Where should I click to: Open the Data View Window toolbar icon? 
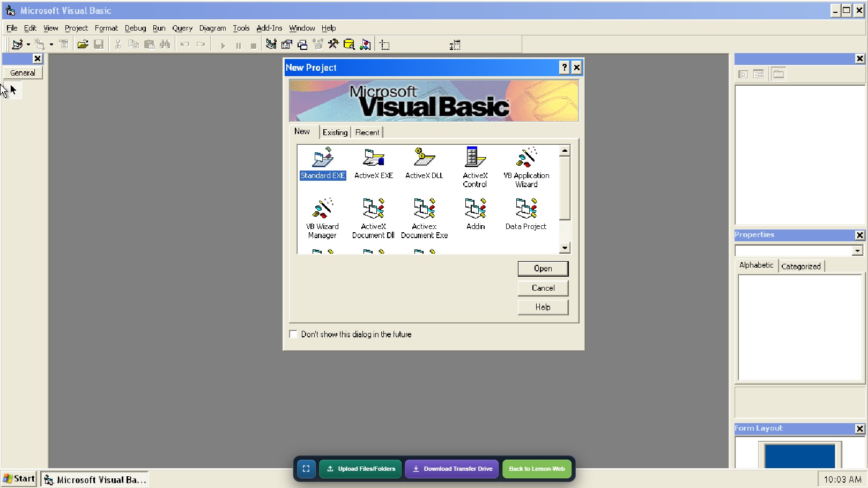pyautogui.click(x=349, y=45)
